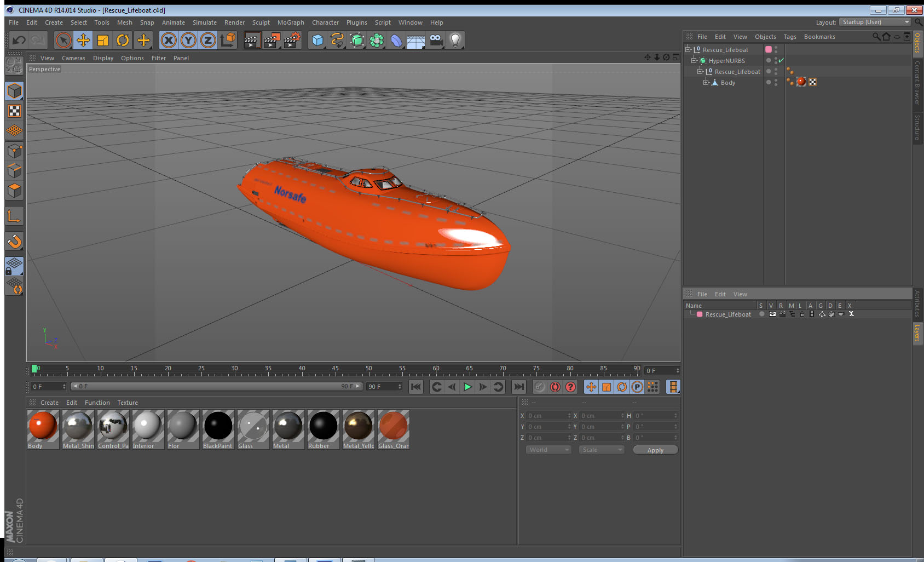Add a Floor environment object
Viewport: 924px width, 562px height.
point(416,40)
